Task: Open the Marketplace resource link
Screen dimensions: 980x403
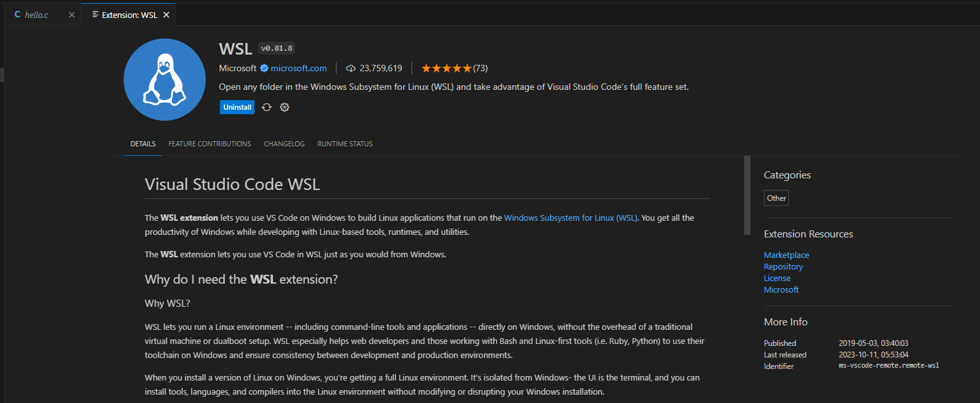Action: tap(786, 255)
